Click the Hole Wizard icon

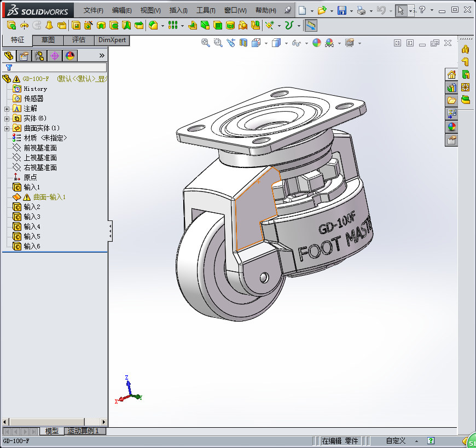88,26
